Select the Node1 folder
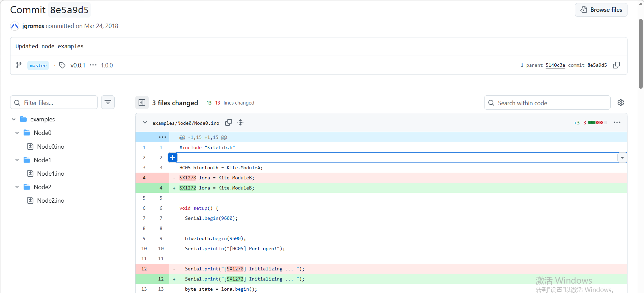The image size is (644, 293). tap(42, 160)
